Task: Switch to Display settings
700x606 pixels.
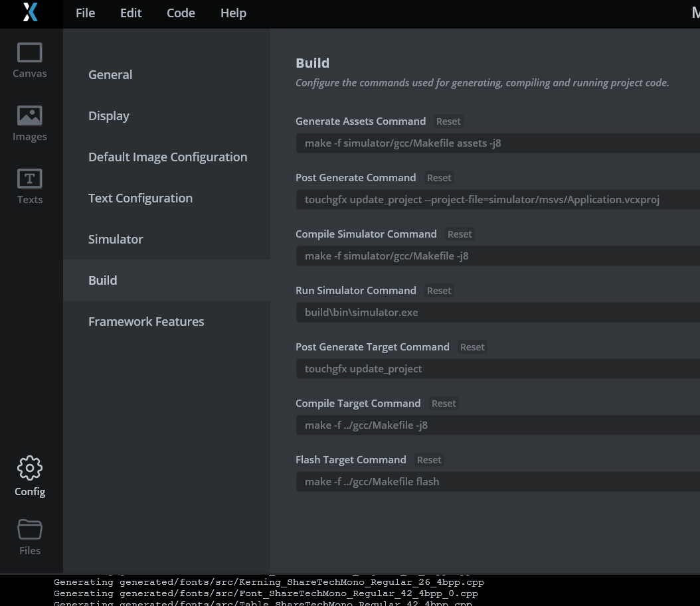Action: pos(108,115)
